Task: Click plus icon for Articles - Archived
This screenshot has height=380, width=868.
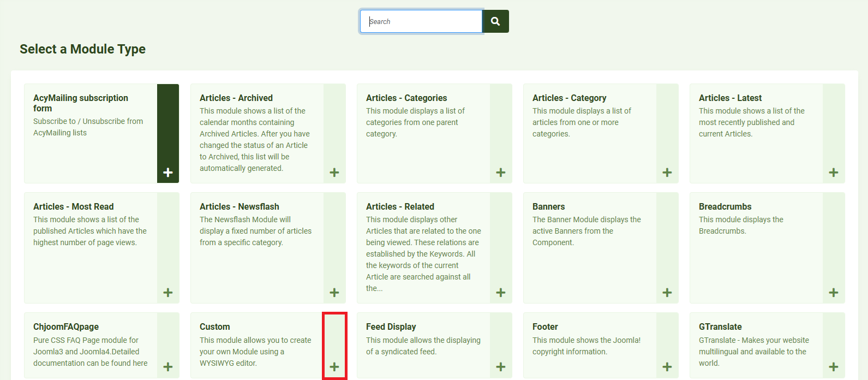Action: pyautogui.click(x=334, y=173)
